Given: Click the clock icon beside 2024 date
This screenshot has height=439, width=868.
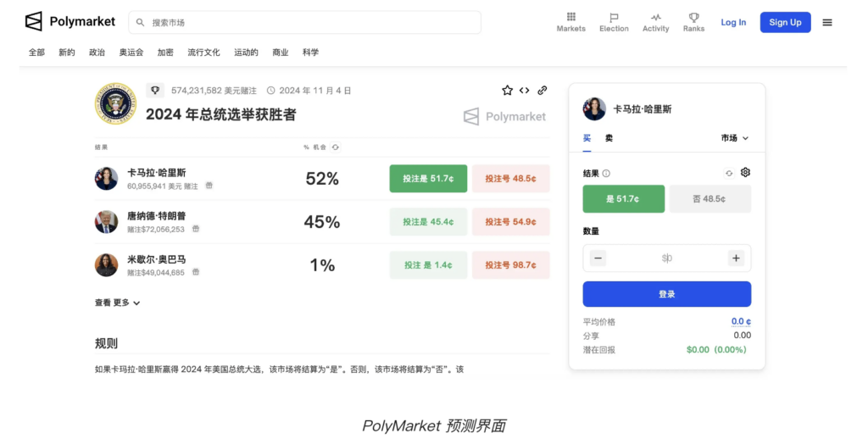Looking at the screenshot, I should coord(270,90).
